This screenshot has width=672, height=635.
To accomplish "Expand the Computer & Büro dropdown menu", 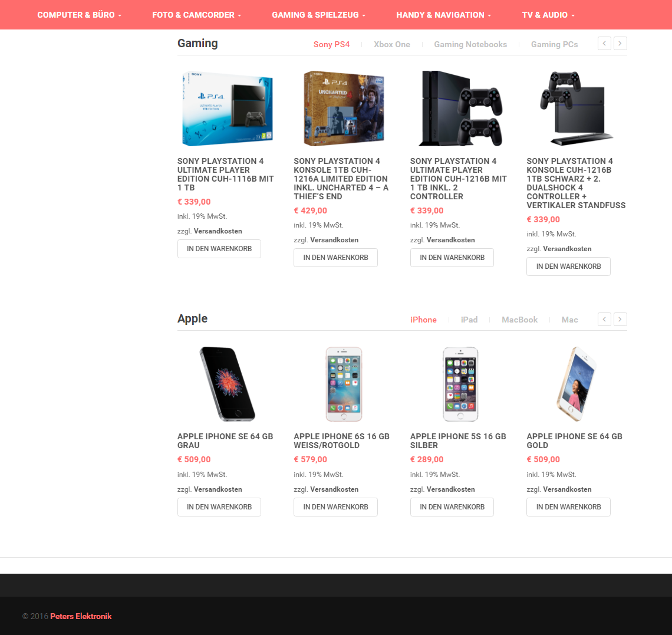I will (80, 15).
